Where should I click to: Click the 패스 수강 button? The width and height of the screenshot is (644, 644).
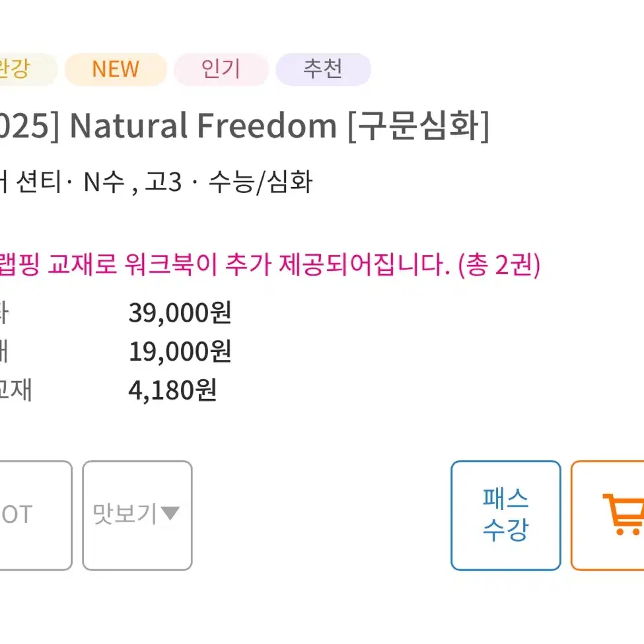(505, 515)
